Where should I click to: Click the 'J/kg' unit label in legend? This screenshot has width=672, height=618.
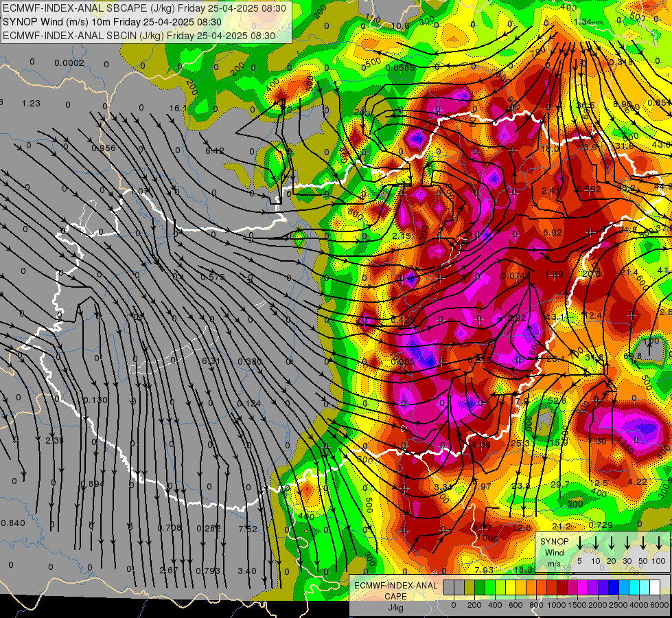pos(395,608)
